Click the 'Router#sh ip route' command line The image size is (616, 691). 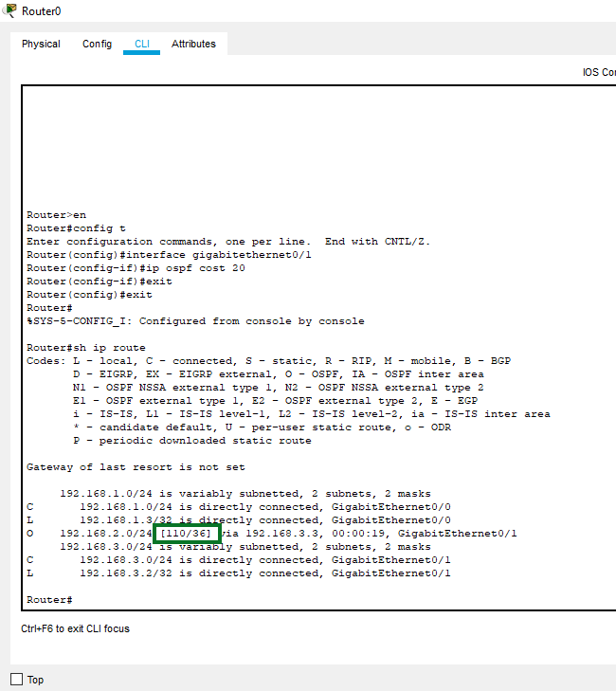86,348
